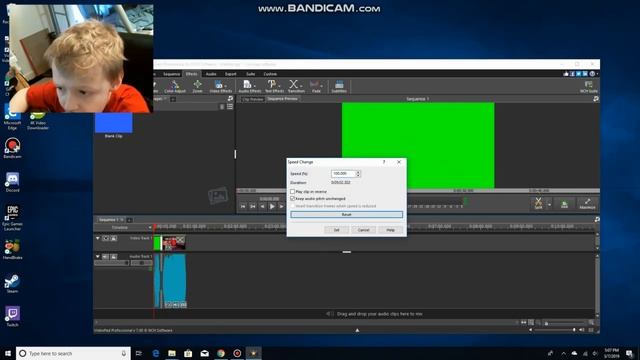Screen dimensions: 640x360
Task: Open Discord desktop icon
Action: click(x=12, y=182)
